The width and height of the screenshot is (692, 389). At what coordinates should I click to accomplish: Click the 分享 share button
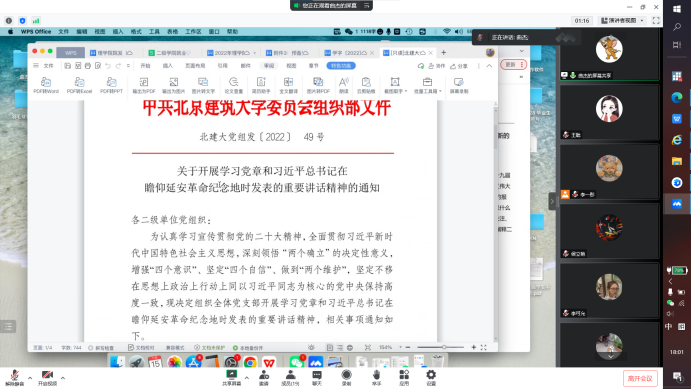(459, 66)
